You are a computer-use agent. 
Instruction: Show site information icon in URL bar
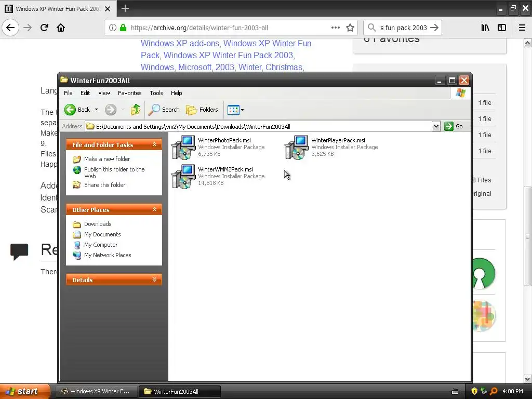click(x=112, y=28)
